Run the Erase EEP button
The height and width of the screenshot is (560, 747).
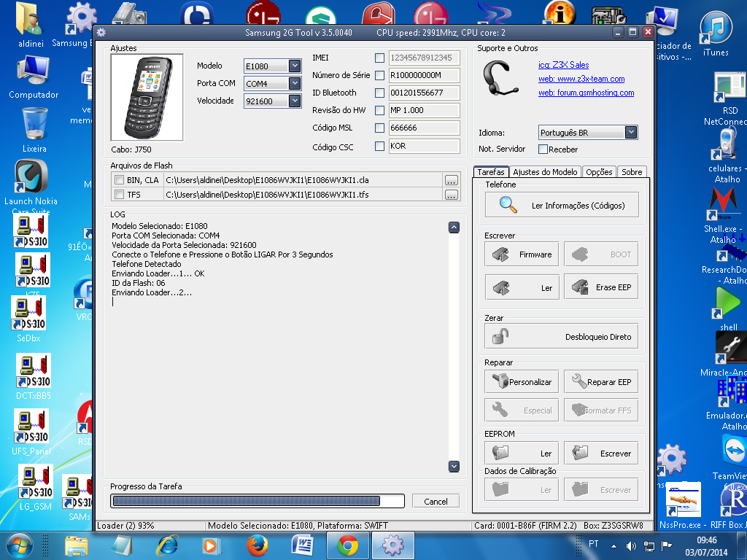coord(601,287)
